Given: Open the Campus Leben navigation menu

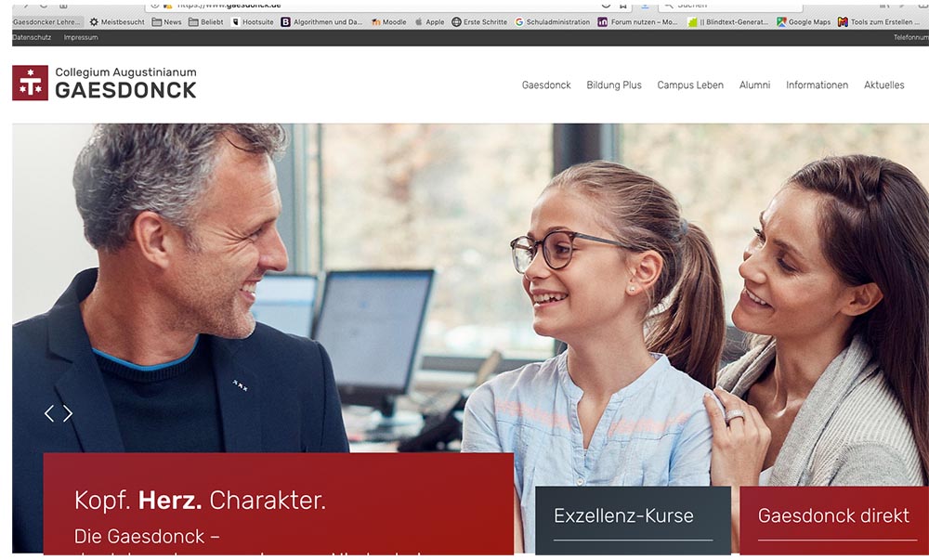Looking at the screenshot, I should coord(690,85).
